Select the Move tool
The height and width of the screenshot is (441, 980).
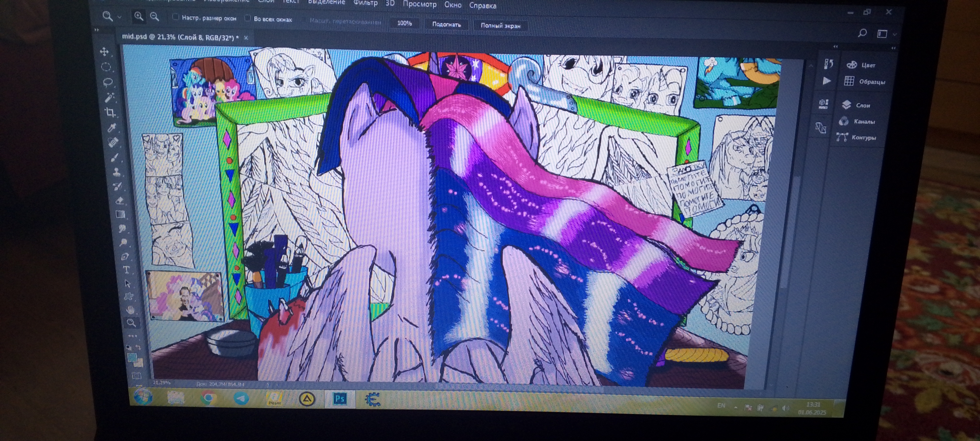pos(104,52)
